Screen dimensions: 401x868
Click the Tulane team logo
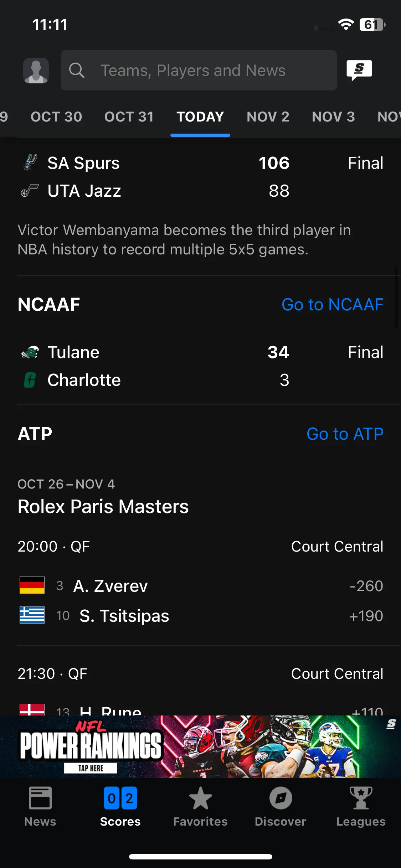click(30, 352)
